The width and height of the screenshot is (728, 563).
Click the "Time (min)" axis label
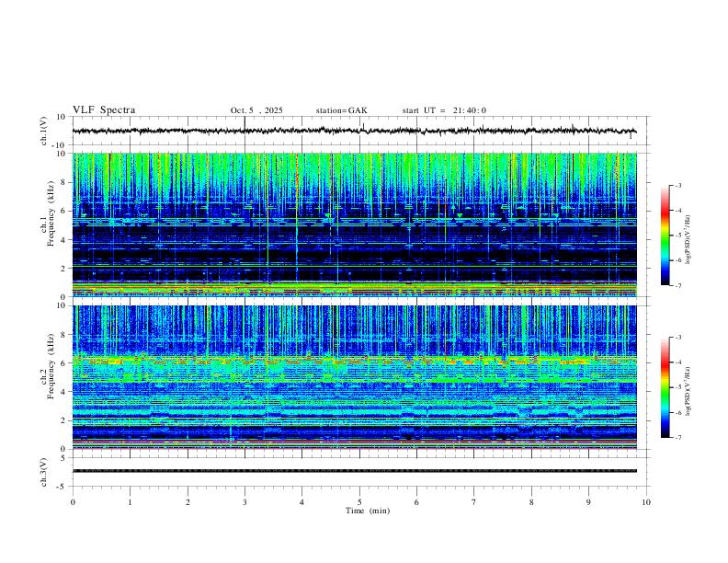pyautogui.click(x=368, y=511)
